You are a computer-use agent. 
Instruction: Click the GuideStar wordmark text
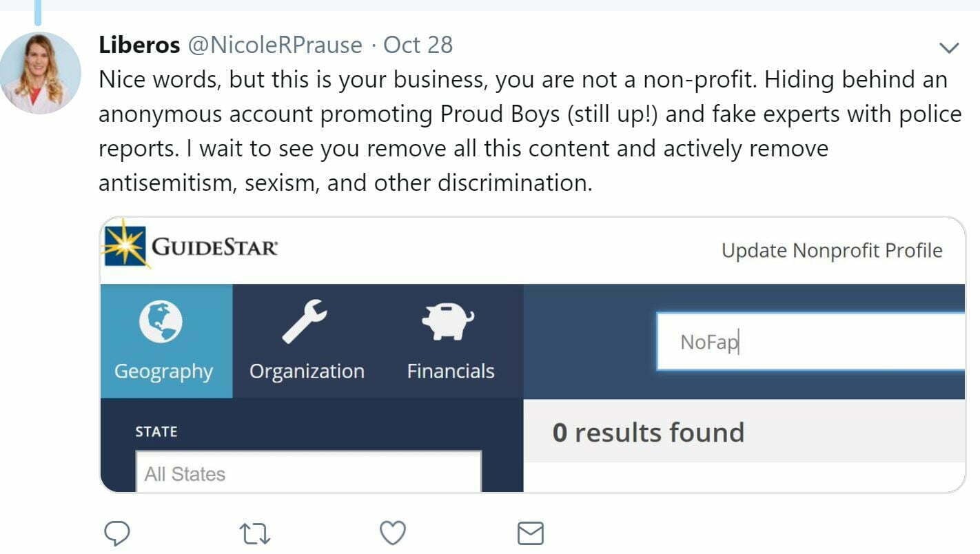coord(214,246)
